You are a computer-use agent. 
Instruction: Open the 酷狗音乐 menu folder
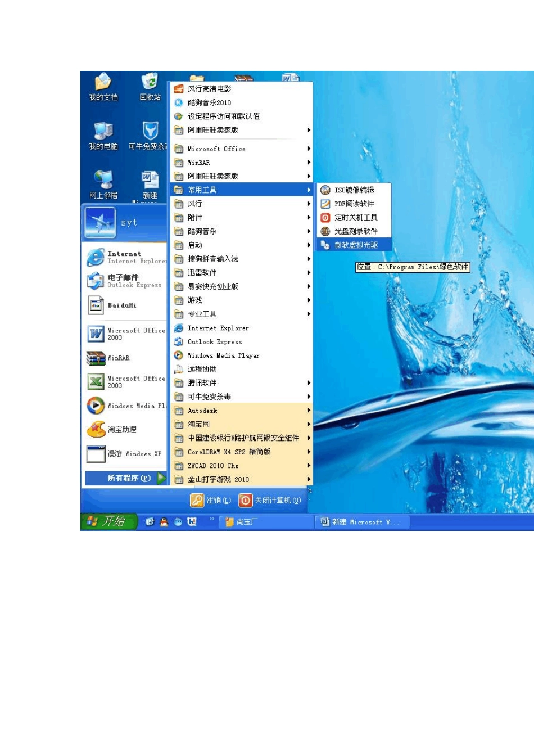pyautogui.click(x=242, y=231)
